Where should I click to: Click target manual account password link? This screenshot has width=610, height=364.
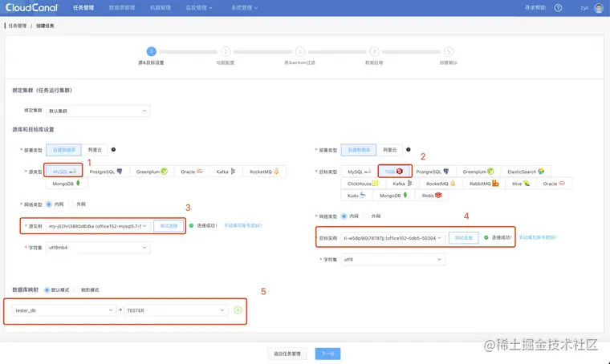tap(538, 237)
